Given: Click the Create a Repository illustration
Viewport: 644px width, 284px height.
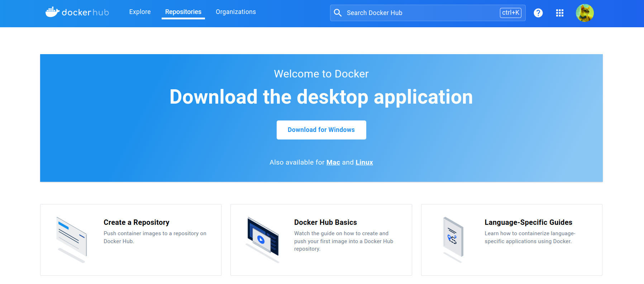Looking at the screenshot, I should point(72,240).
